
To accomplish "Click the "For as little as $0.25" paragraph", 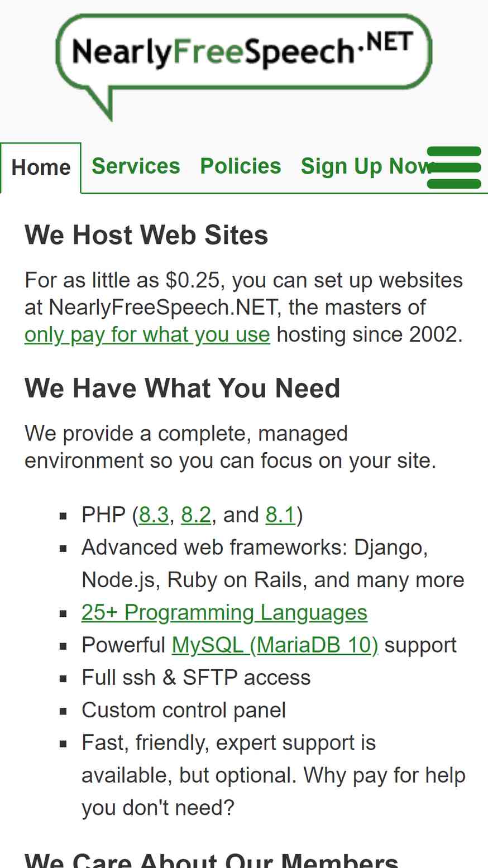I will 244,308.
